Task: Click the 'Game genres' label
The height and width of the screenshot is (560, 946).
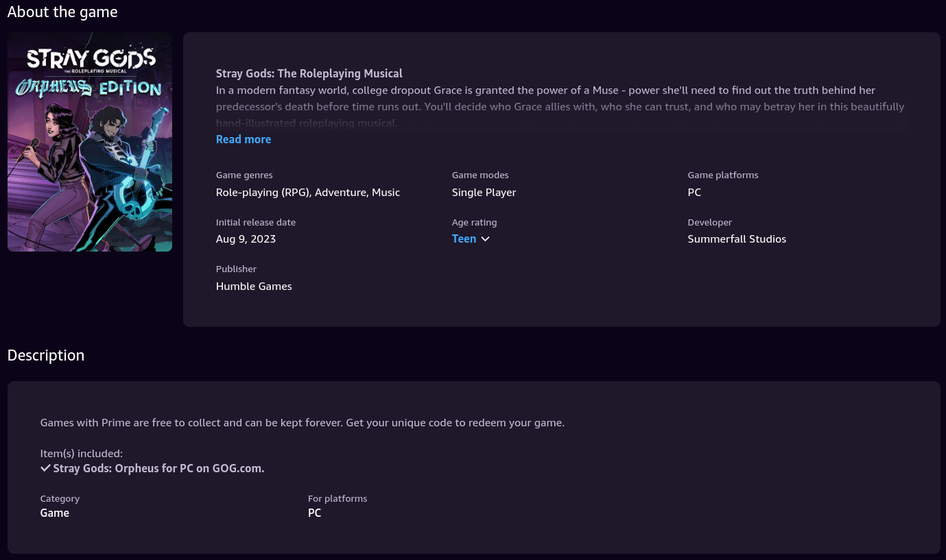Action: coord(244,175)
